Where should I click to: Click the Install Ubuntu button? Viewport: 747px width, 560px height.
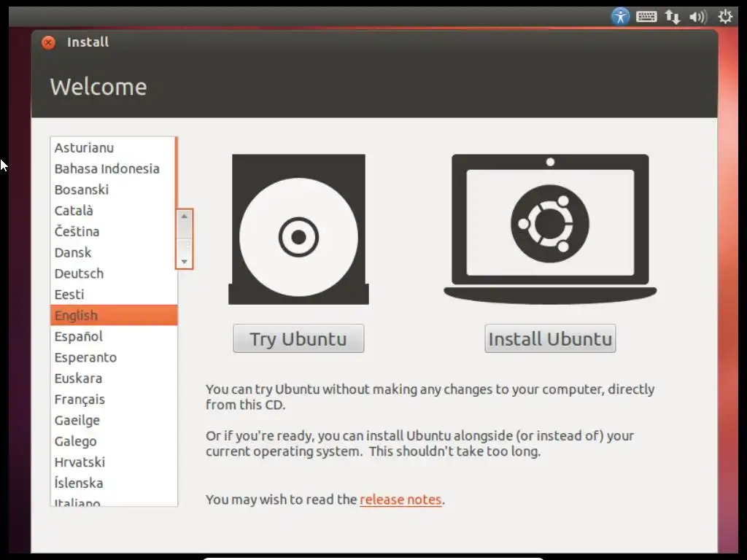[x=550, y=338]
